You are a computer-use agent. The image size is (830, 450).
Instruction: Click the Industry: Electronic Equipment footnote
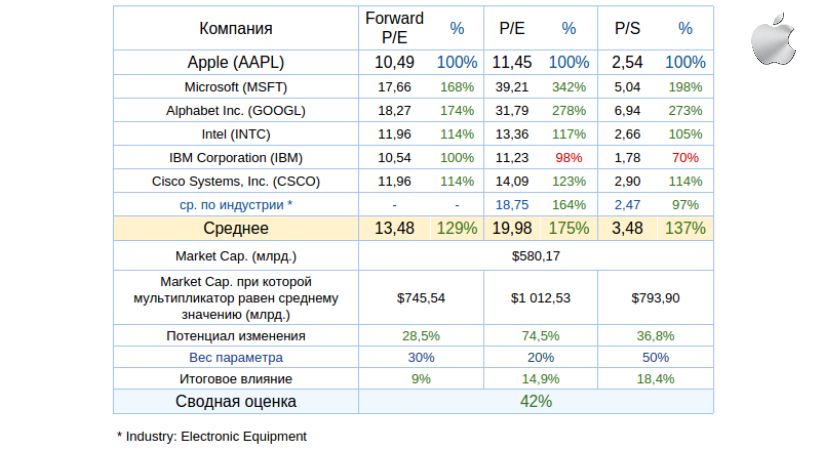pyautogui.click(x=212, y=436)
